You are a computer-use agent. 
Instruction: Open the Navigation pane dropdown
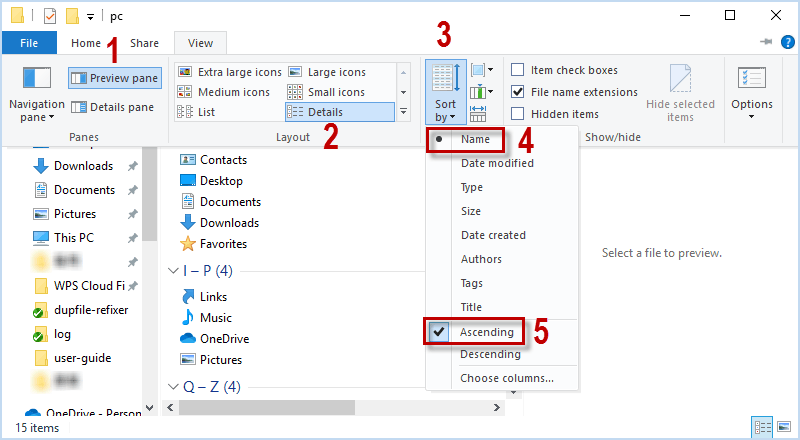(37, 94)
